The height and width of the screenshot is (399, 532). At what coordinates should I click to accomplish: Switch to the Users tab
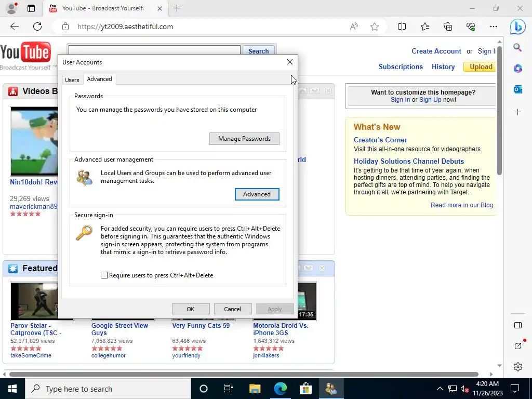pos(72,80)
